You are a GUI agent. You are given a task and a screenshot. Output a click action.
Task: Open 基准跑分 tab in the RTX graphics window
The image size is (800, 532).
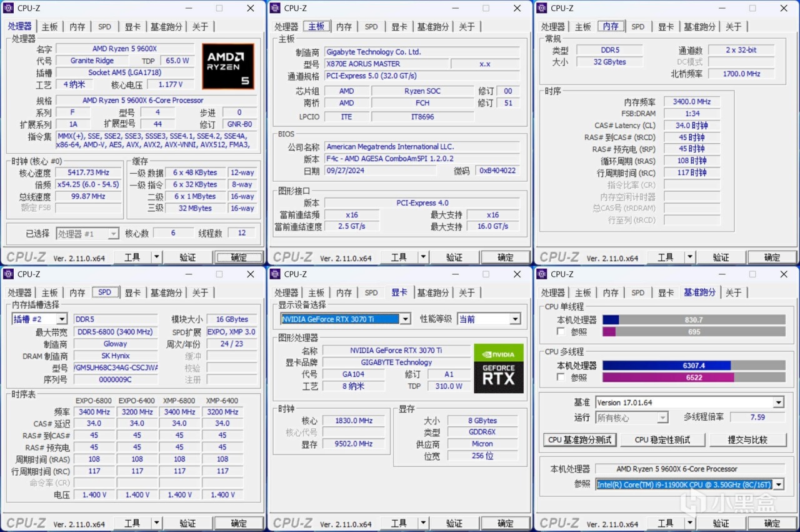[x=433, y=293]
